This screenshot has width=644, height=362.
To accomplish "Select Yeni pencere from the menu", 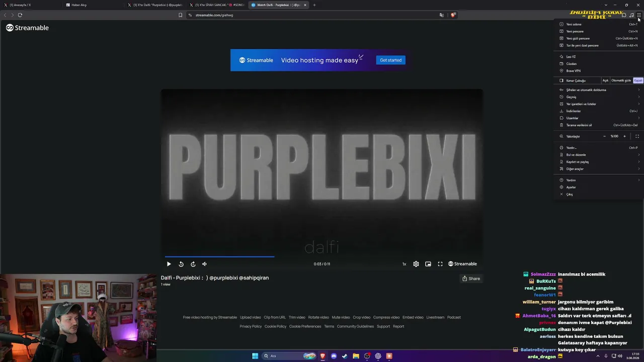I will (599, 31).
